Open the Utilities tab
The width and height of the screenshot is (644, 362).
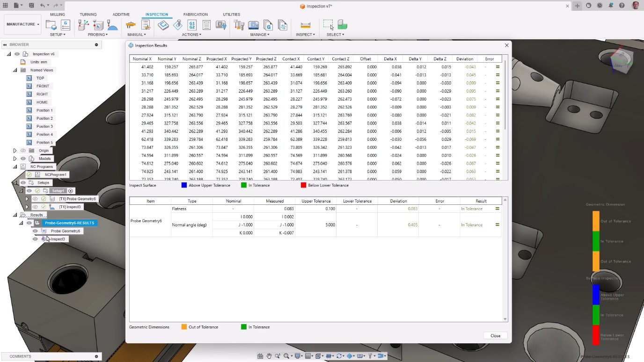tap(231, 14)
